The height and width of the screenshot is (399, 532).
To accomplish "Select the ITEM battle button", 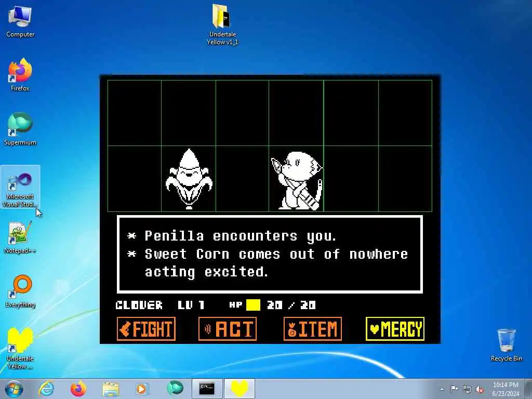I will [312, 329].
